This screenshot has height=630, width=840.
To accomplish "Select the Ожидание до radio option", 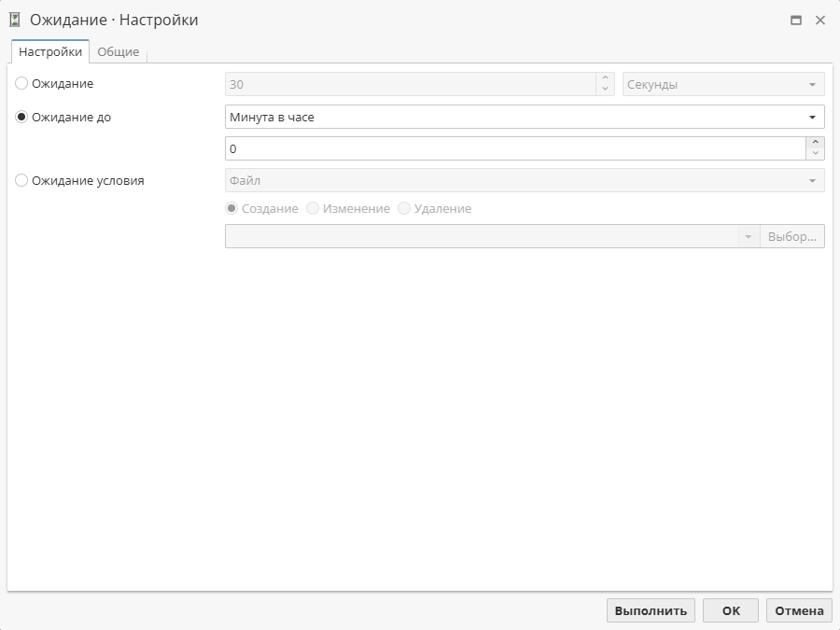I will 21,118.
